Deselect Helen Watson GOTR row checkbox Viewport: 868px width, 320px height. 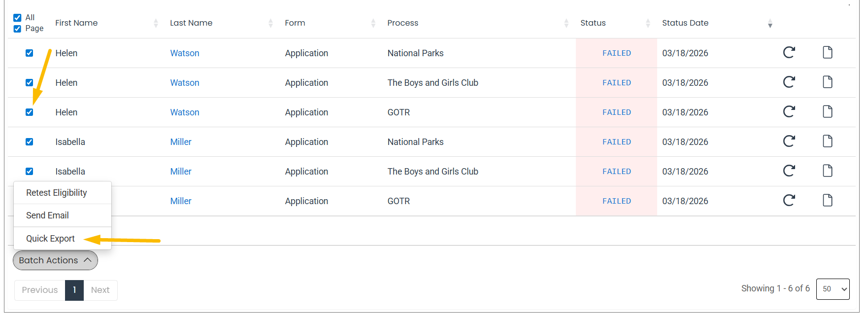click(30, 112)
